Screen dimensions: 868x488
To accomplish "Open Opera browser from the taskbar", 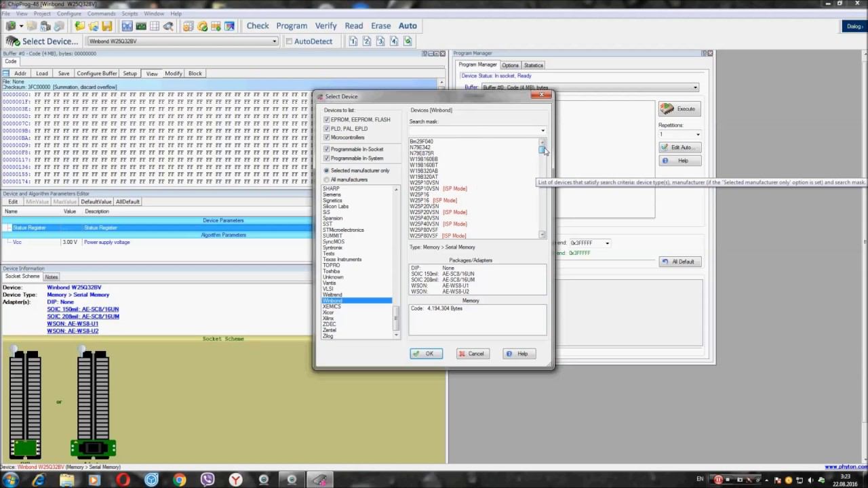I will click(123, 480).
